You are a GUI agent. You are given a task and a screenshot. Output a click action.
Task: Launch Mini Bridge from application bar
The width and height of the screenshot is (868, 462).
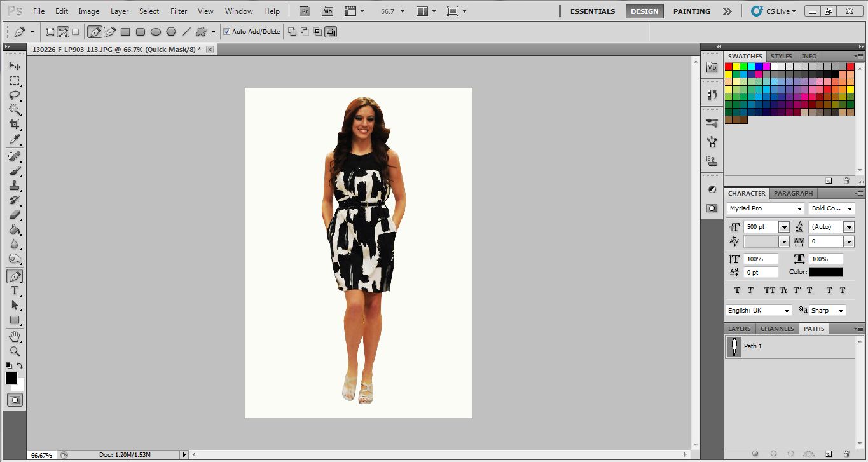click(x=327, y=11)
